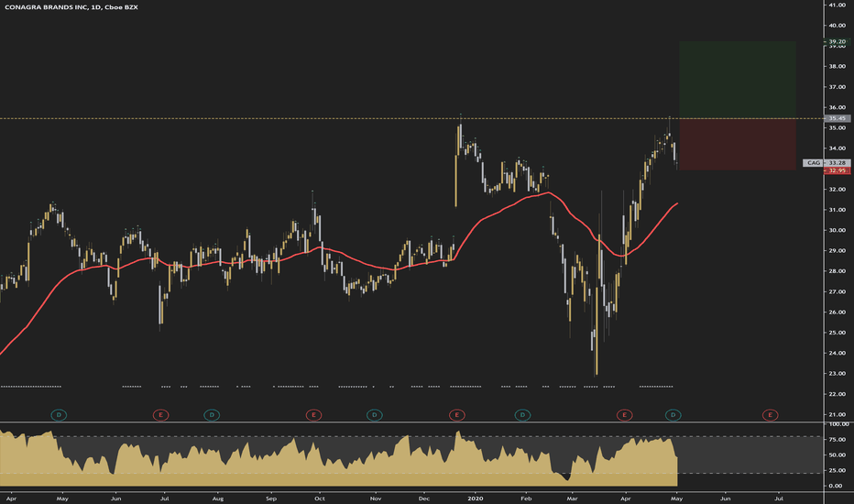Image resolution: width=854 pixels, height=504 pixels.
Task: Click the Oct label on the time axis
Action: click(320, 499)
